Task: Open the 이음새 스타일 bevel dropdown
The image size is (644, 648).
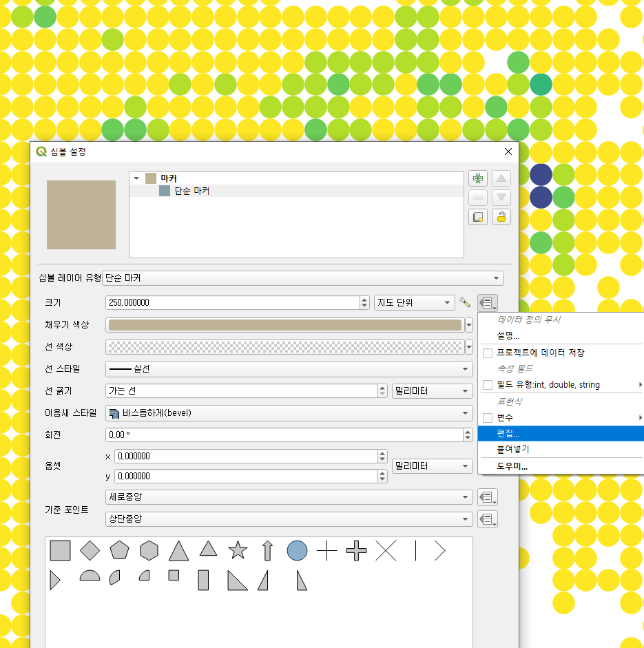Action: pyautogui.click(x=289, y=413)
